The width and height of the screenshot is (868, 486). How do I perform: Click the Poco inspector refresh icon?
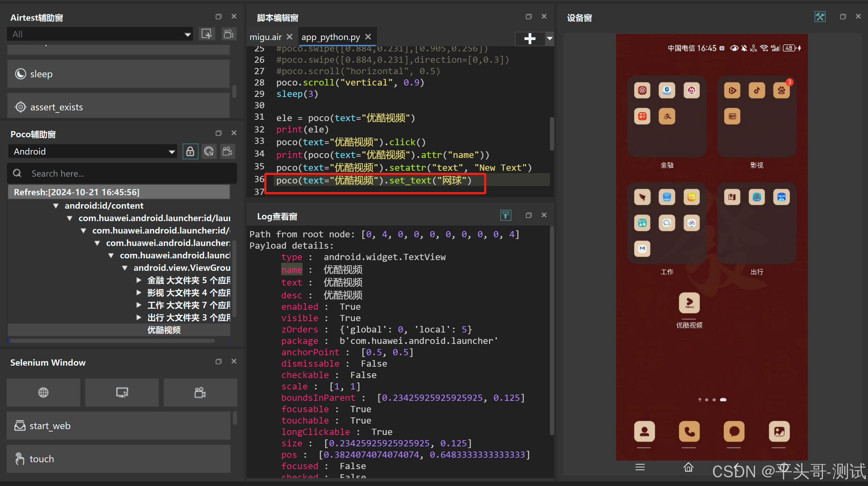tap(209, 151)
